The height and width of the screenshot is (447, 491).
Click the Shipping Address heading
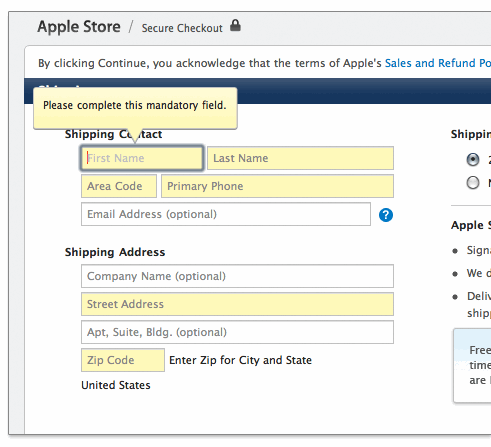point(115,252)
